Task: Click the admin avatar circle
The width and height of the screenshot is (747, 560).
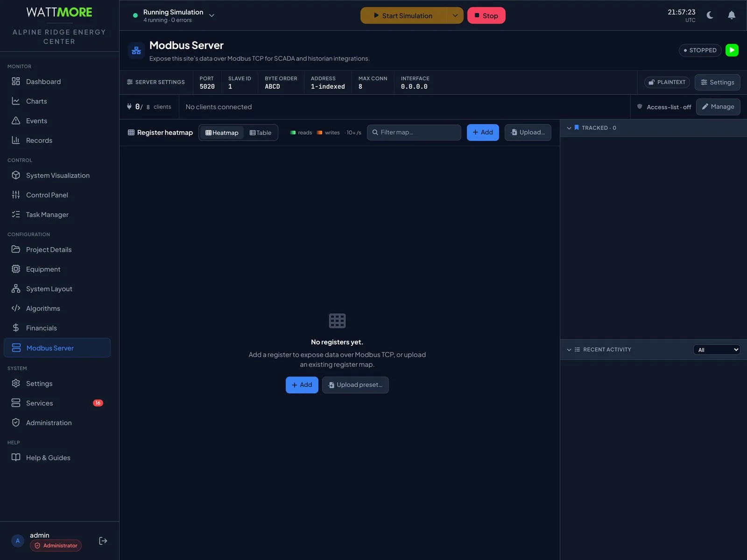Action: [18, 541]
